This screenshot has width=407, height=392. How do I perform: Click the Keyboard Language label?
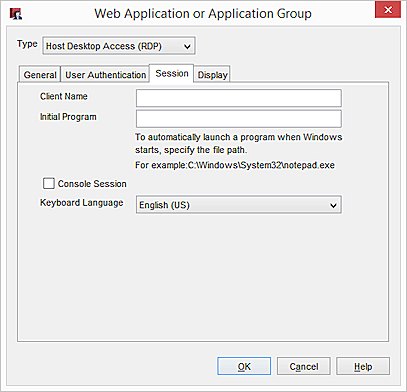tap(82, 203)
